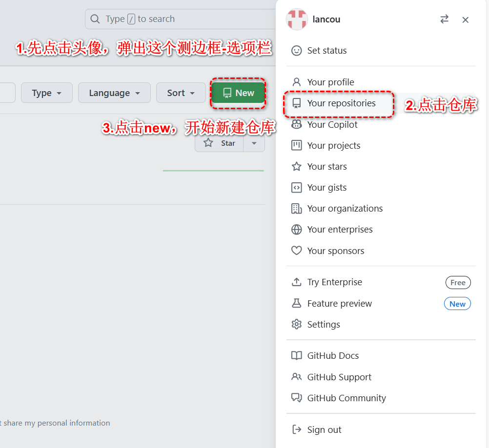Open the Type filter dropdown

point(46,93)
